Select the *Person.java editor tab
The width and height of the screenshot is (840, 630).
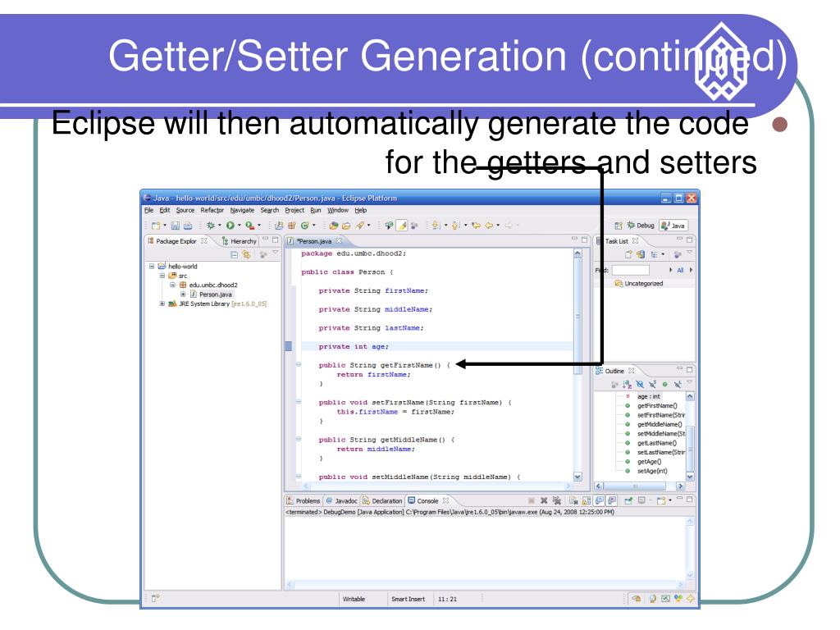pyautogui.click(x=314, y=241)
